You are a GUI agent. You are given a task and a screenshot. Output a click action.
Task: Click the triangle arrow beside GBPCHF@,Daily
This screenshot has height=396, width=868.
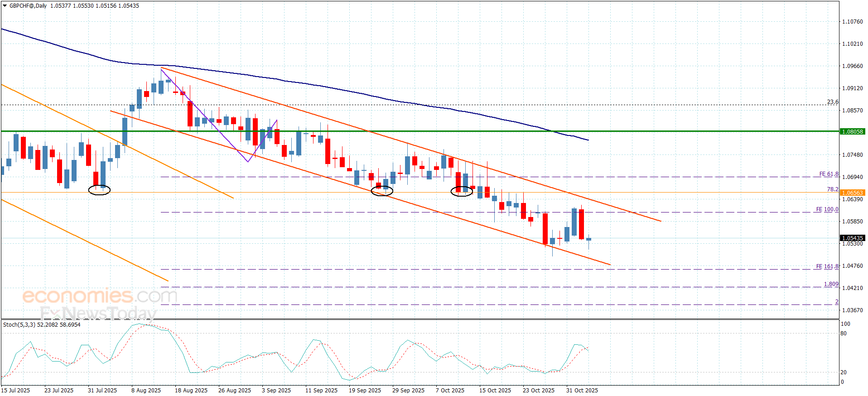5,6
